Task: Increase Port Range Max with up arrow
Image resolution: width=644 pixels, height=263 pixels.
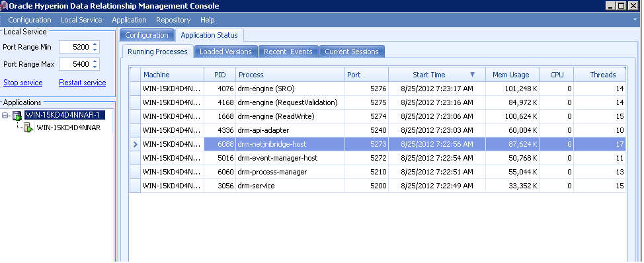Action: click(95, 61)
